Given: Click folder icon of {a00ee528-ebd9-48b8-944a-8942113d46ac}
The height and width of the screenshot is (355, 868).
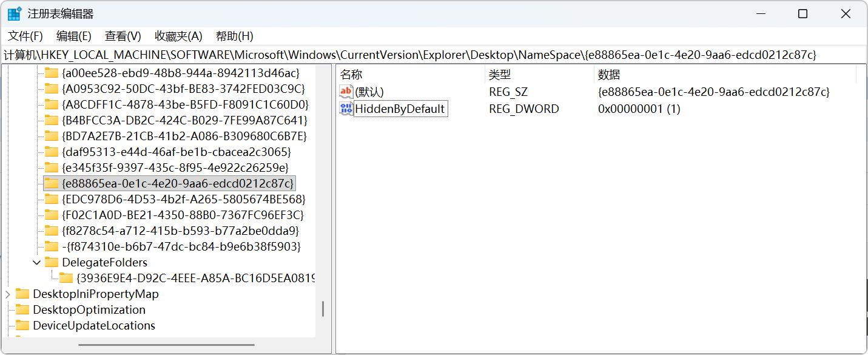Looking at the screenshot, I should [52, 73].
